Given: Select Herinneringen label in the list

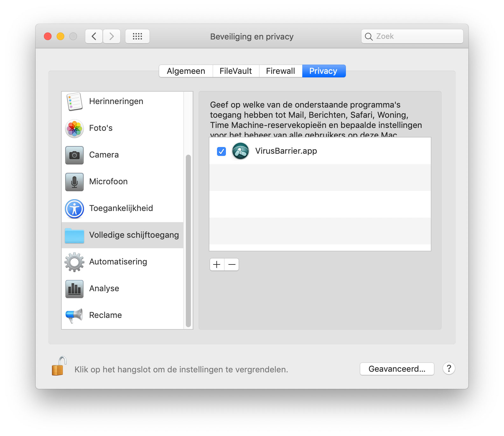Looking at the screenshot, I should (x=116, y=101).
